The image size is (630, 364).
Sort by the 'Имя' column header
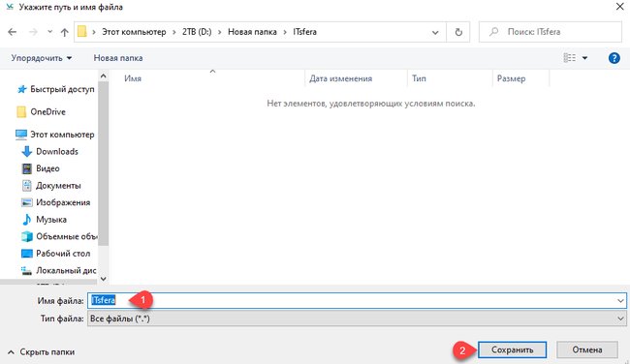click(133, 78)
